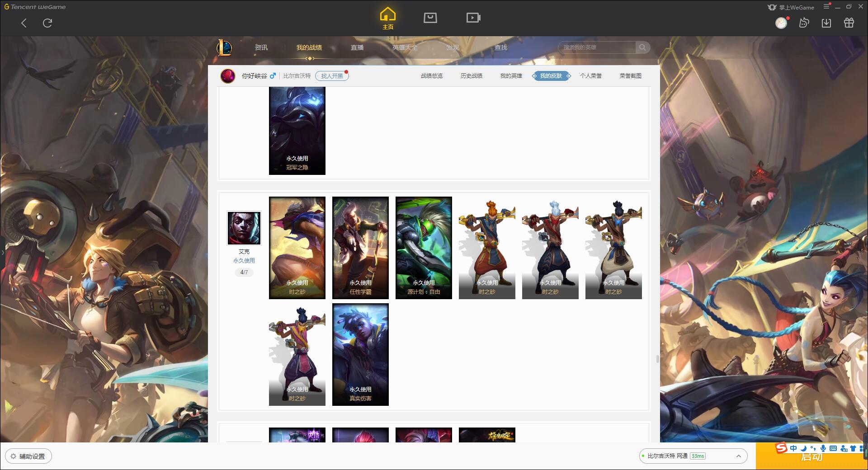Switch to the 我的战绩 tab
Viewport: 868px width, 470px height.
coord(309,47)
